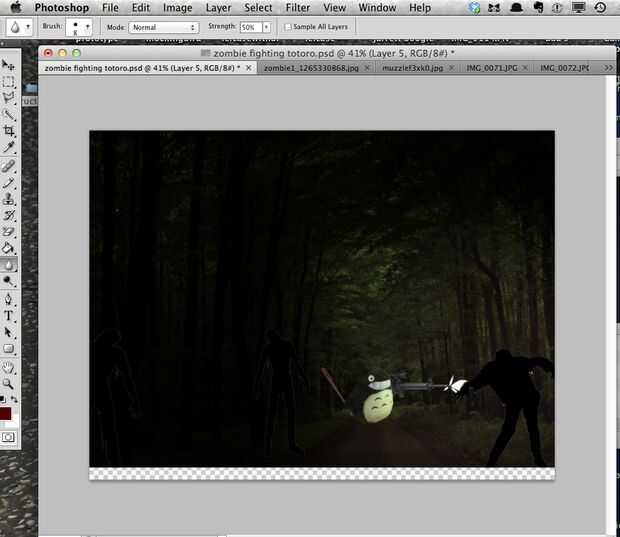Select the Zoom tool

tap(8, 384)
